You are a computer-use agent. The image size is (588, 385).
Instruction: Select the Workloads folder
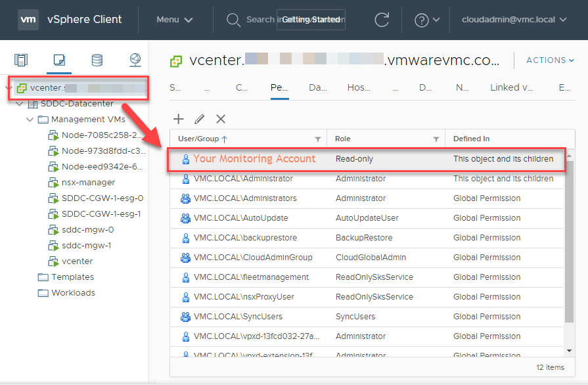click(73, 293)
